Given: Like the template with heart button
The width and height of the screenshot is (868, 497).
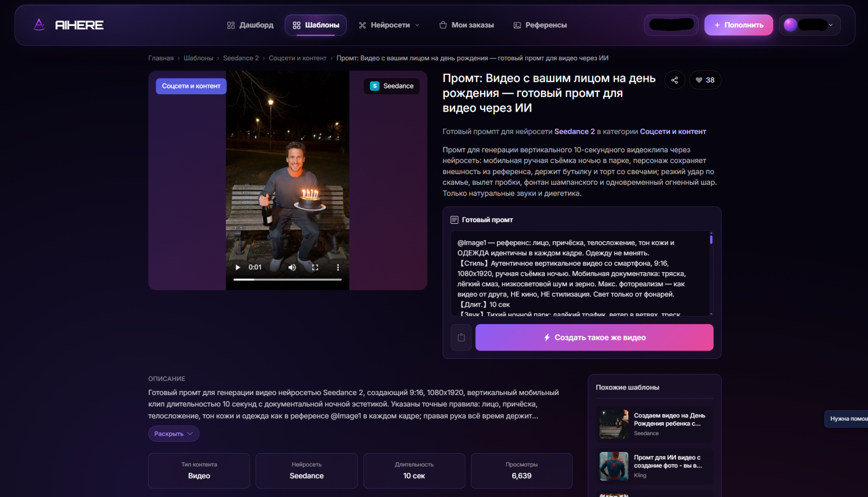Looking at the screenshot, I should [705, 80].
